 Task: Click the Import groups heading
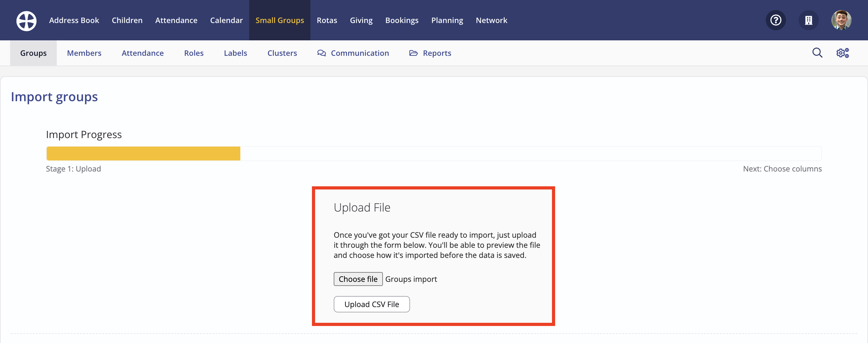pos(54,97)
